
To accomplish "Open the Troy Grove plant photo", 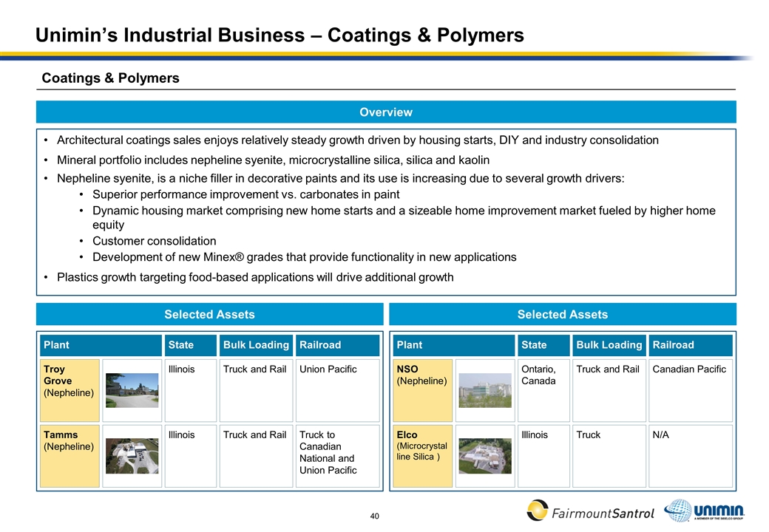I will click(x=132, y=390).
